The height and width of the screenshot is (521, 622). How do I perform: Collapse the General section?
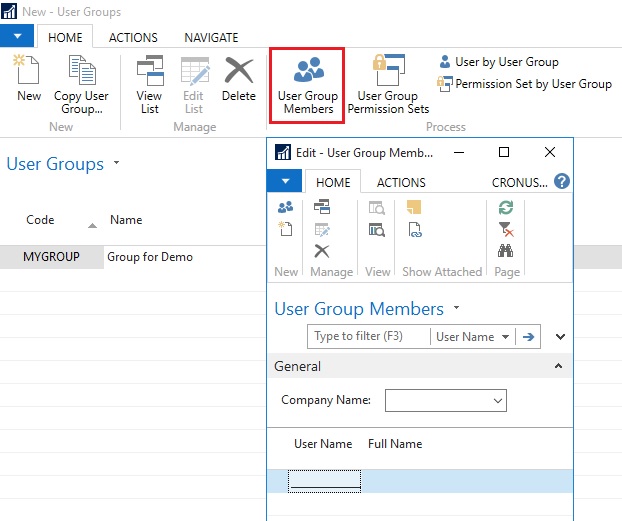[558, 367]
